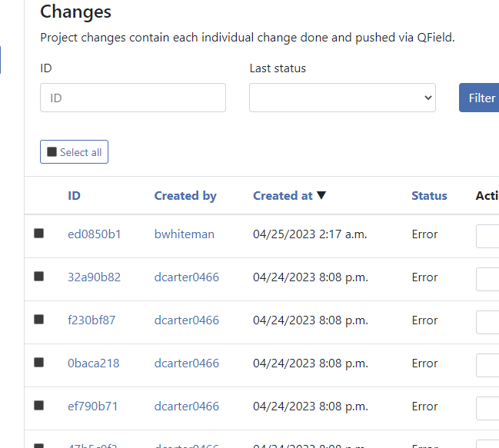Sort by the Created by column
Screen dimensions: 499x448
[x=185, y=196]
